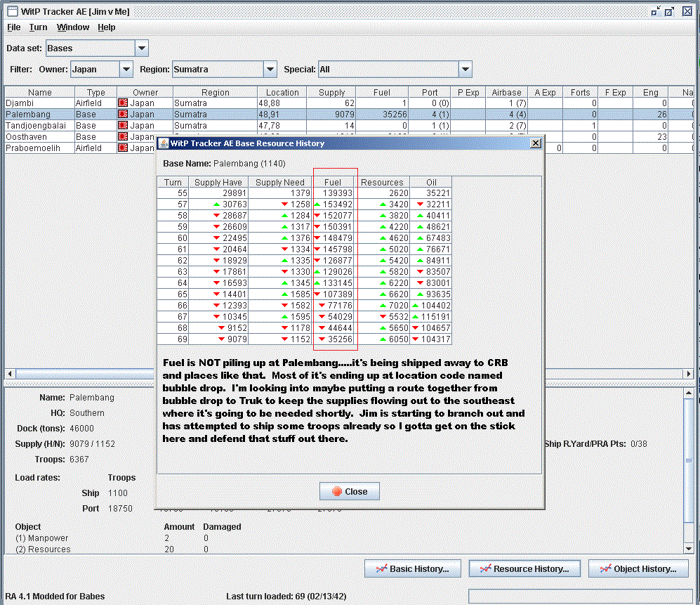Click the Japan flag icon in Oosthaven row

tap(123, 137)
